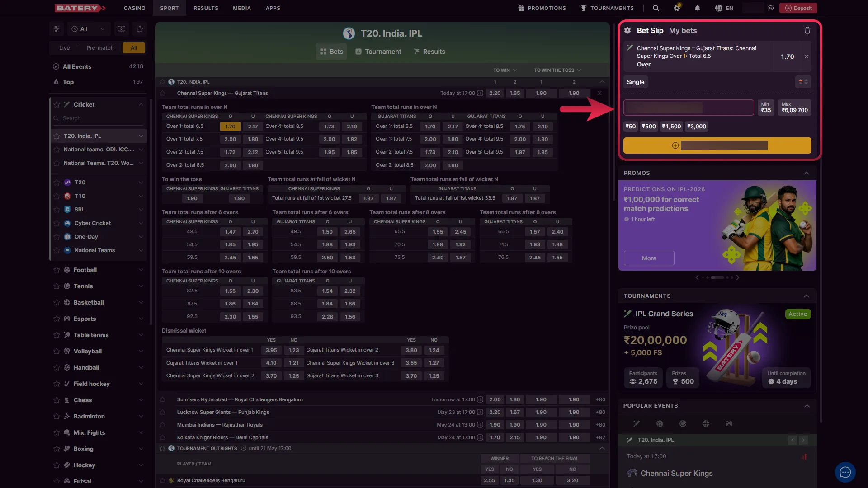Screen dimensions: 868x488
Task: Click the Deposit button
Action: tap(798, 8)
